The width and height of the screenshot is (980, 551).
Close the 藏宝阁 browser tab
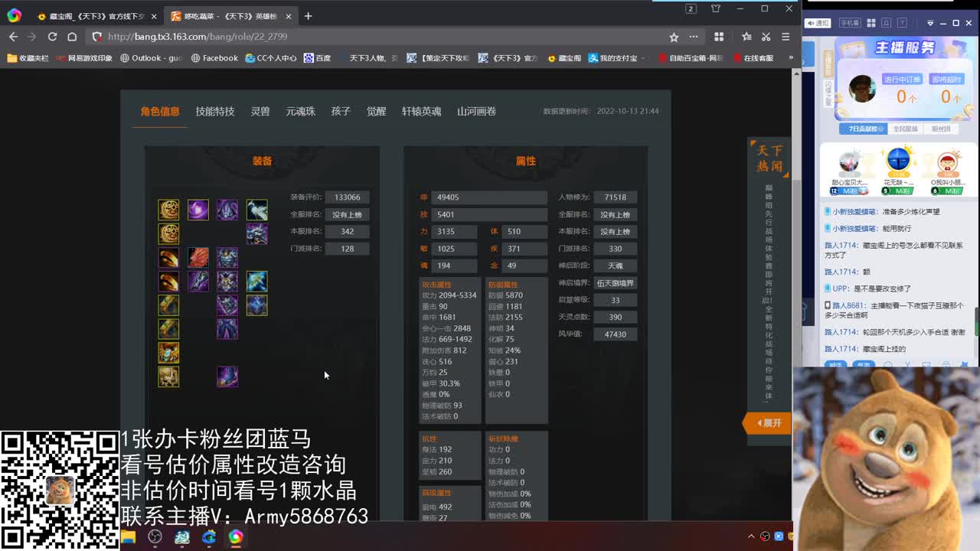click(154, 16)
